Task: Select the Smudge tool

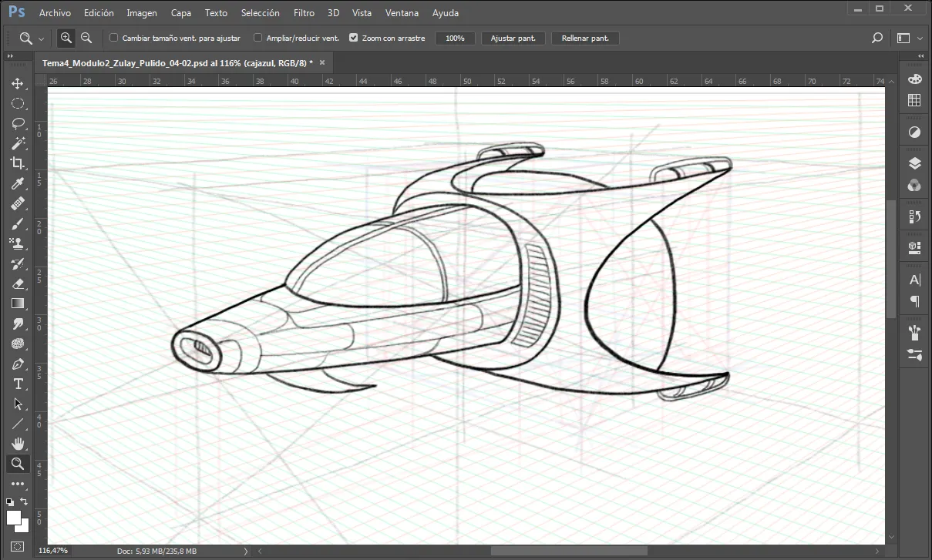Action: (x=17, y=324)
